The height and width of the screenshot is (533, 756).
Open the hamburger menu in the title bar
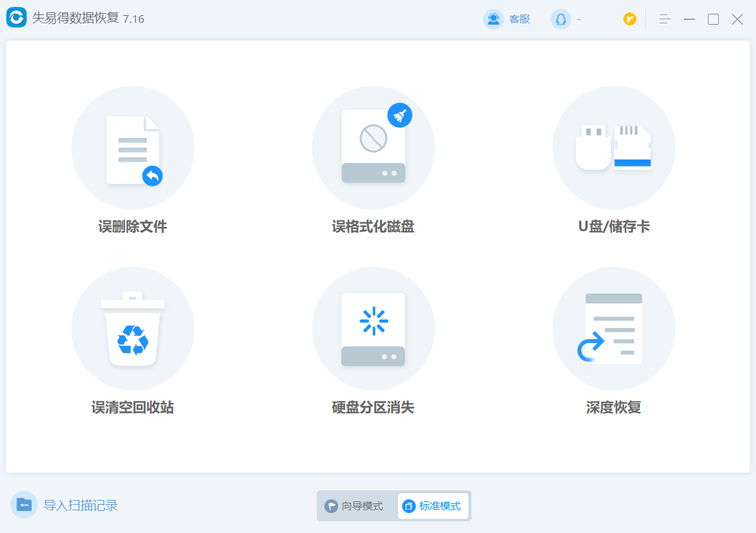tap(665, 19)
